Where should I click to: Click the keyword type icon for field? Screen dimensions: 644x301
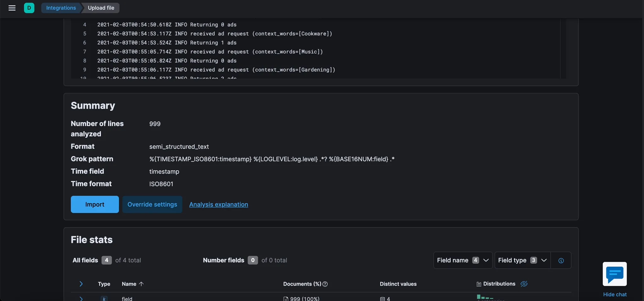104,298
